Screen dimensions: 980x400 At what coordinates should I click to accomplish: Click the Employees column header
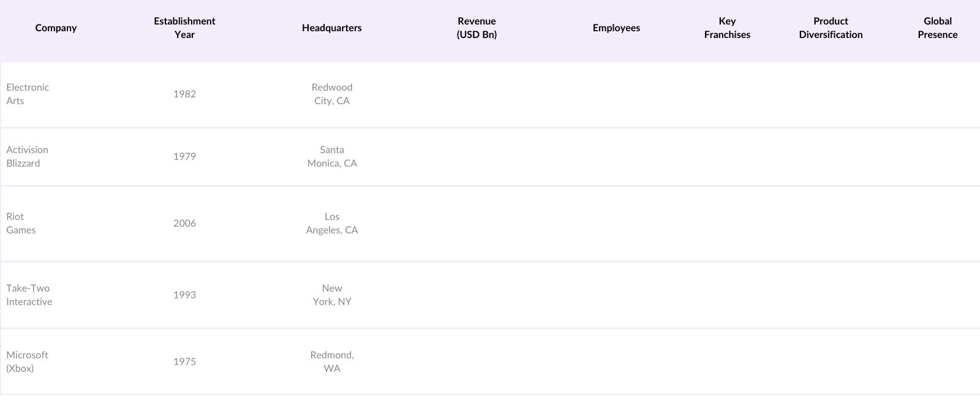click(x=616, y=28)
